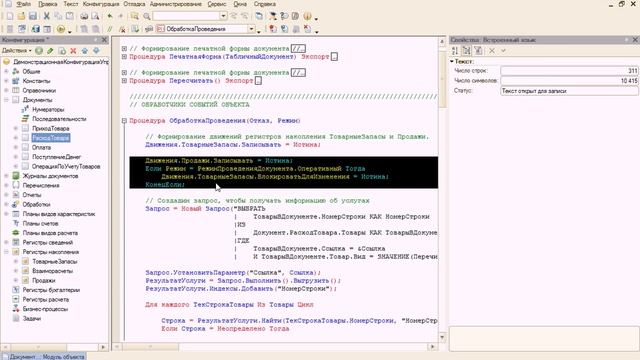Collapse the Регистры накопления tree node

[7, 252]
